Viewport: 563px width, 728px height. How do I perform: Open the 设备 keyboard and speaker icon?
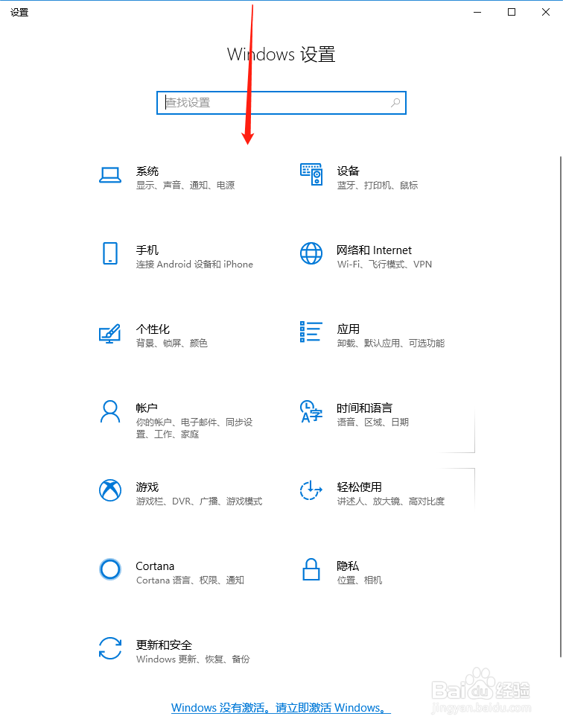point(311,174)
